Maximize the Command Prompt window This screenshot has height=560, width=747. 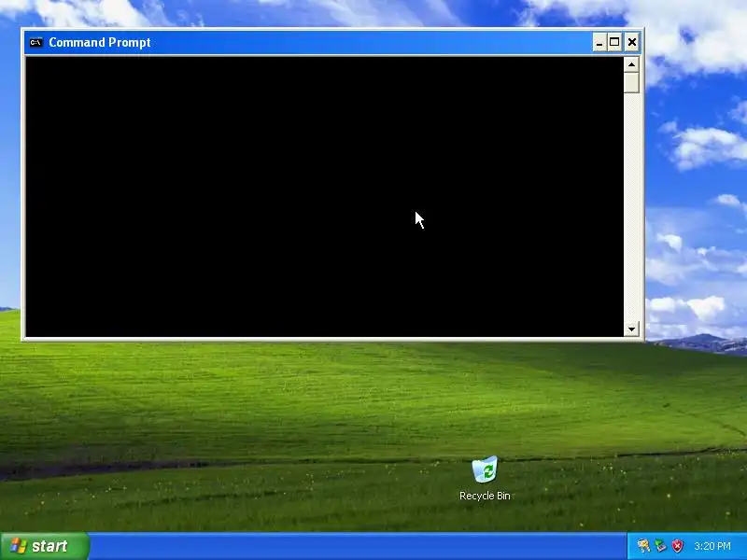(614, 42)
